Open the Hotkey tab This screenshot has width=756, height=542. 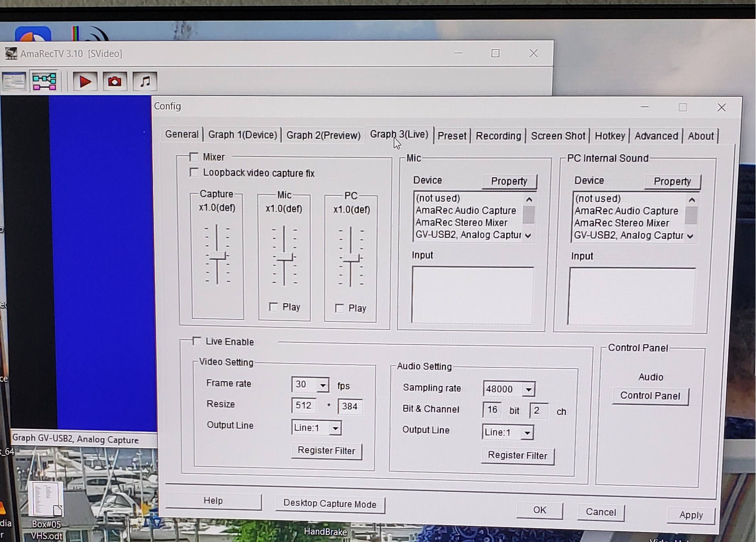[610, 136]
